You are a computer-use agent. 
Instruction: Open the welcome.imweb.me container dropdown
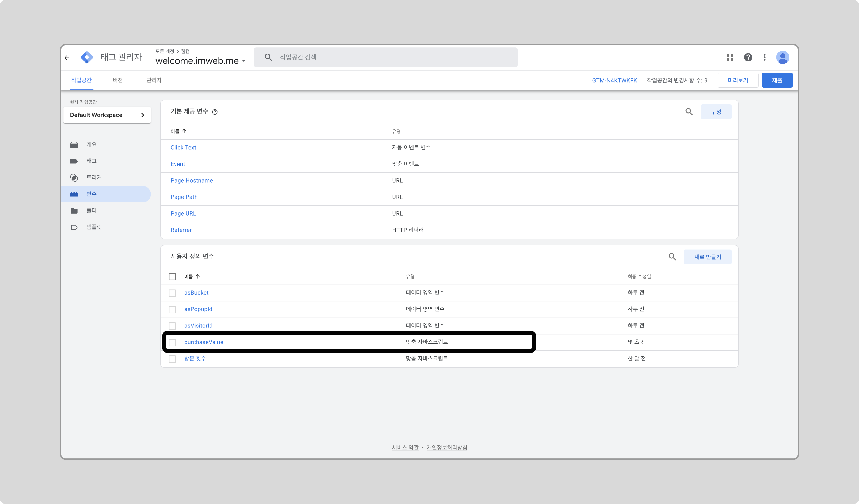coord(201,61)
